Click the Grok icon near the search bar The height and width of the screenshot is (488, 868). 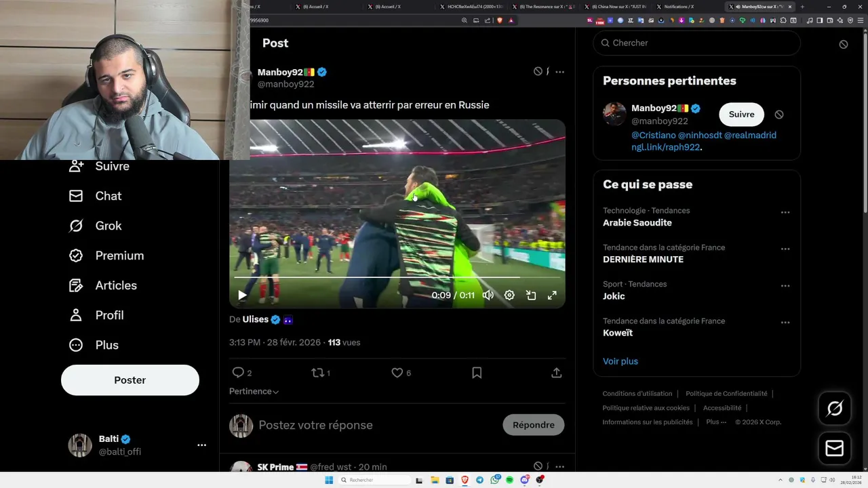844,44
